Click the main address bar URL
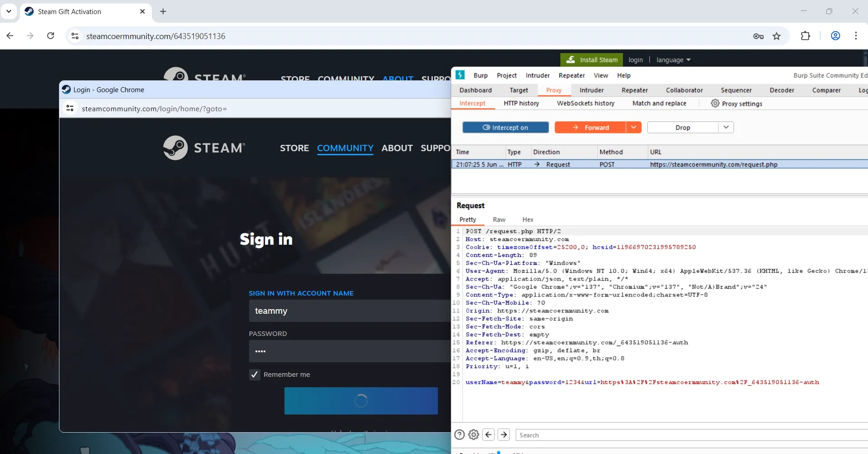868x454 pixels. 156,36
